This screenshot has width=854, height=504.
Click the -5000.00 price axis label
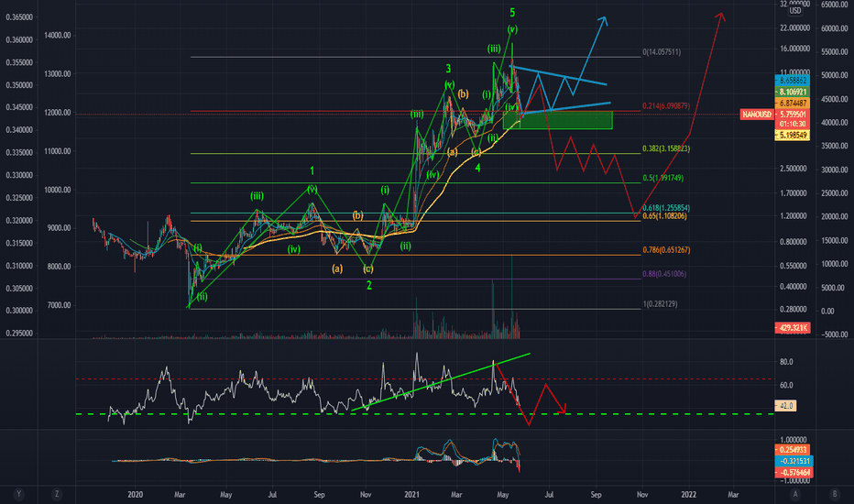835,334
